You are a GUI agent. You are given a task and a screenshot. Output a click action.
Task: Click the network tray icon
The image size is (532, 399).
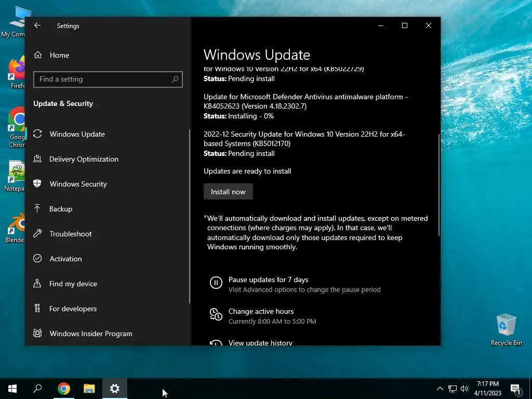point(453,389)
